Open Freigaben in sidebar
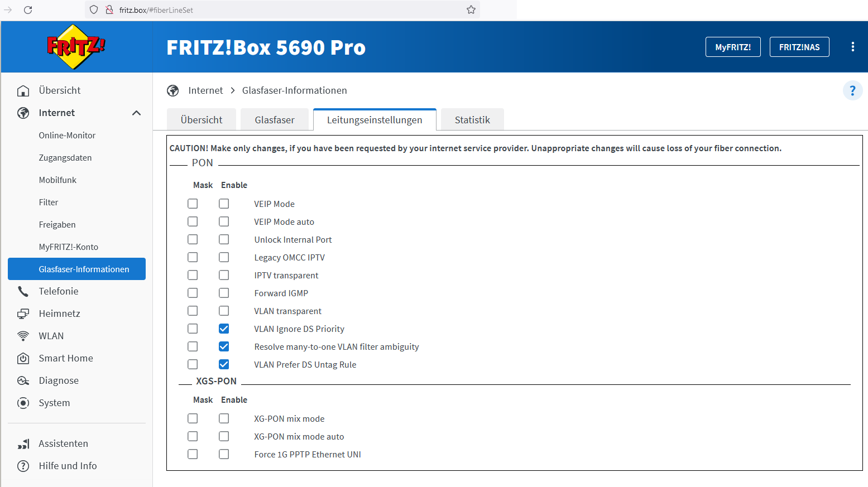 (x=57, y=224)
